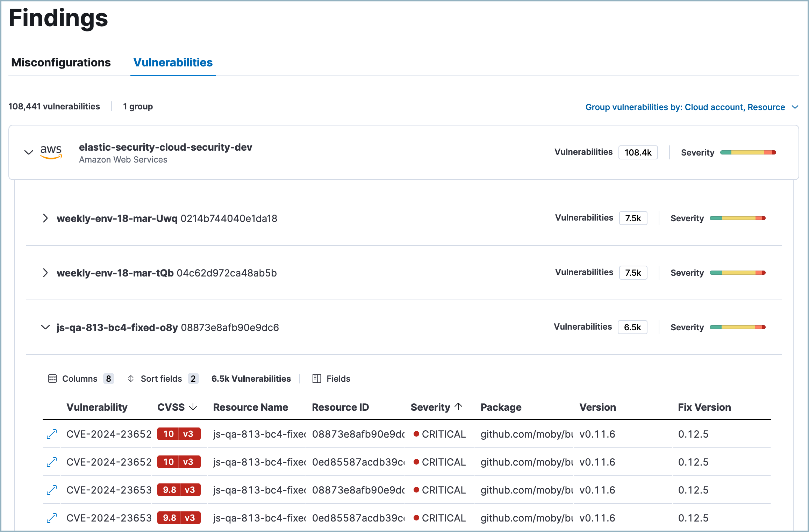Switch to the Misconfigurations tab

(61, 62)
